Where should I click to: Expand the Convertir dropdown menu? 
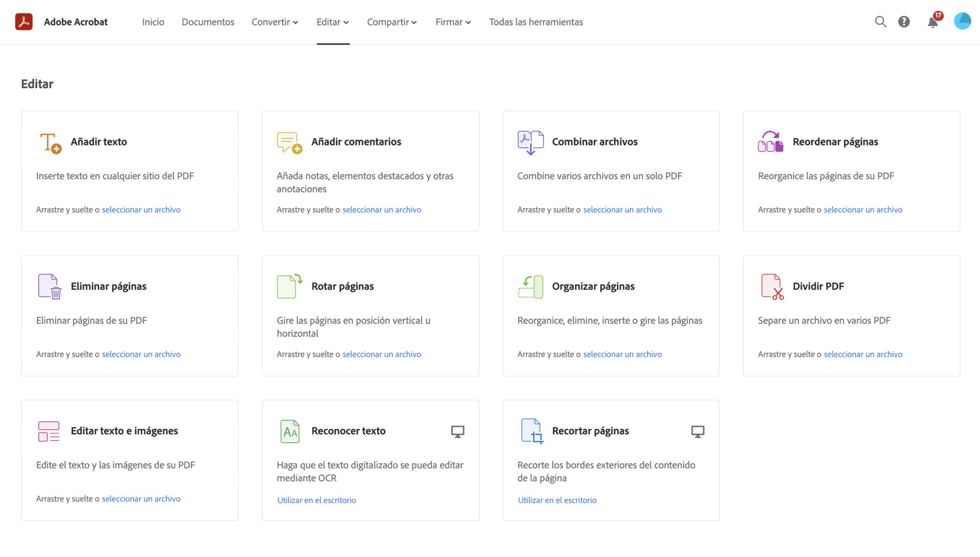[x=275, y=22]
